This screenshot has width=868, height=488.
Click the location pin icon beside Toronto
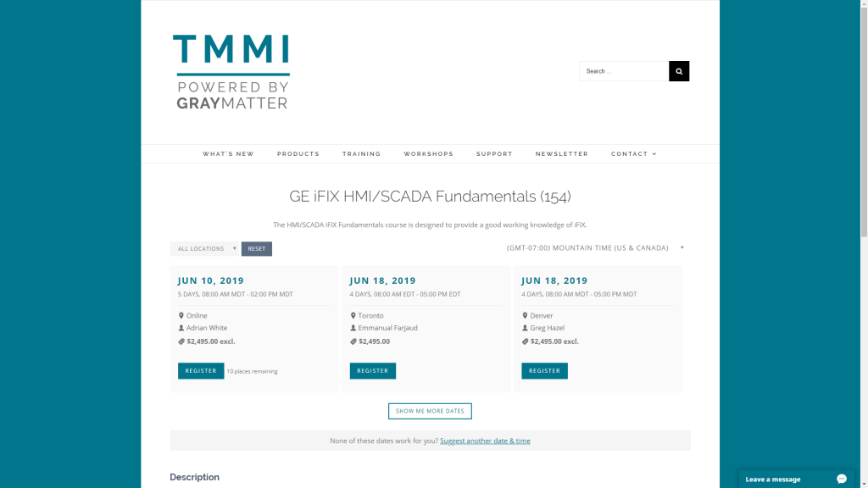click(x=353, y=315)
